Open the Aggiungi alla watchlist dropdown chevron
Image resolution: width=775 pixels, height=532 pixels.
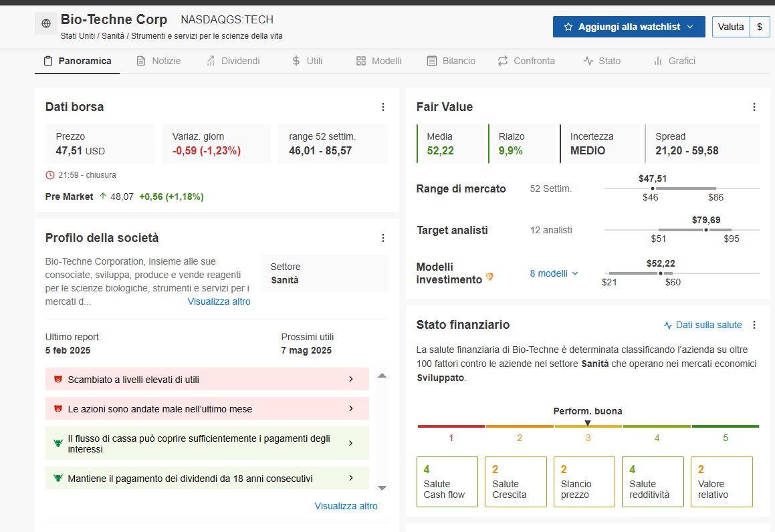point(691,27)
